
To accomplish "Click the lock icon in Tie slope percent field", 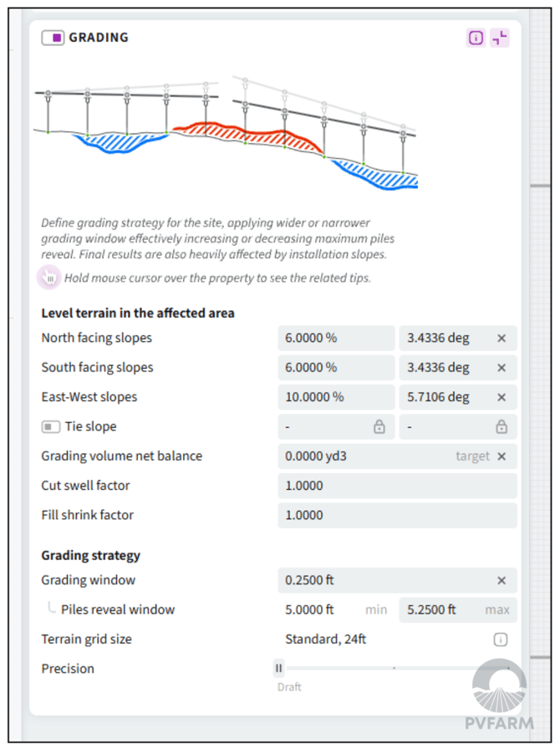I will (x=379, y=426).
